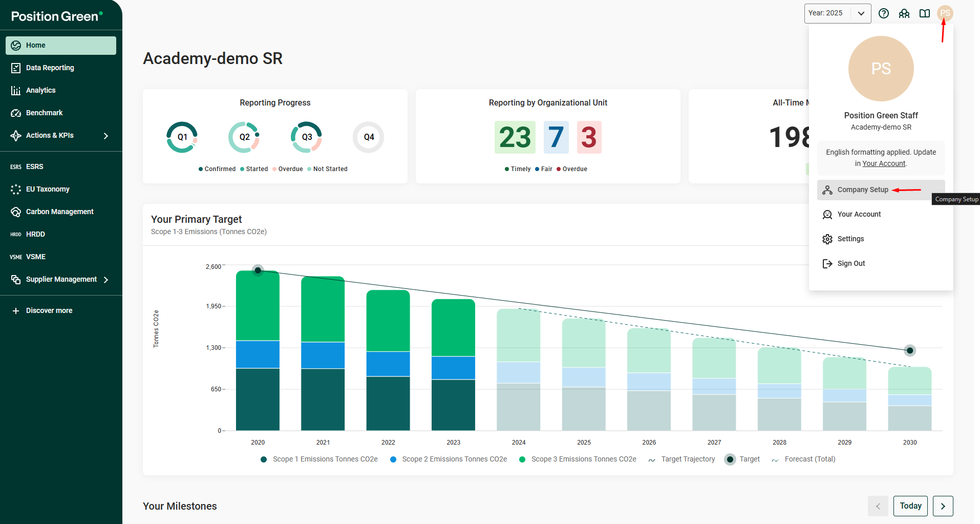Open Benchmark from the sidebar
This screenshot has width=980, height=524.
click(44, 113)
